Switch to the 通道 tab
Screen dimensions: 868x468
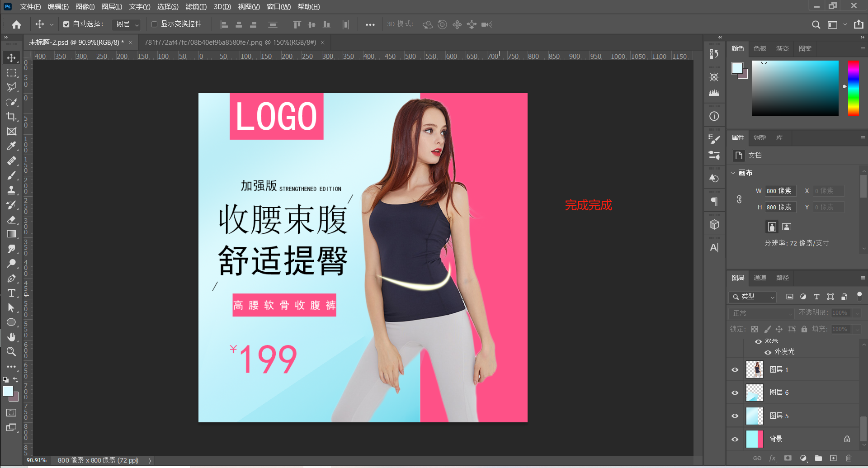pyautogui.click(x=759, y=278)
